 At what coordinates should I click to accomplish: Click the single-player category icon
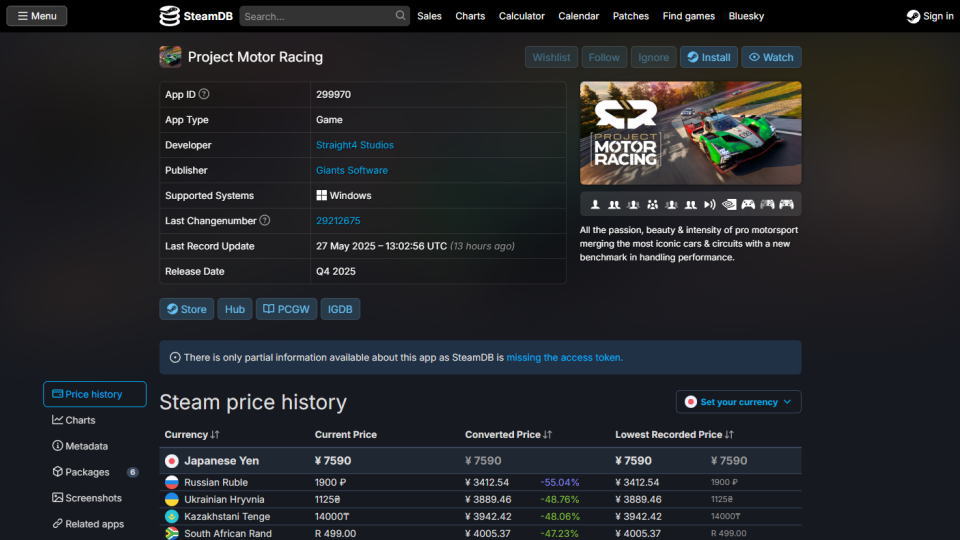tap(594, 204)
